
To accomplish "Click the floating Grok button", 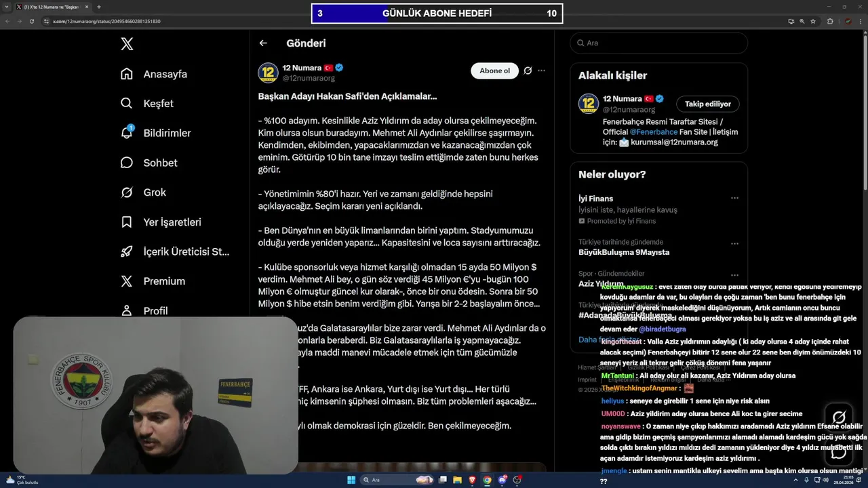I will click(839, 418).
